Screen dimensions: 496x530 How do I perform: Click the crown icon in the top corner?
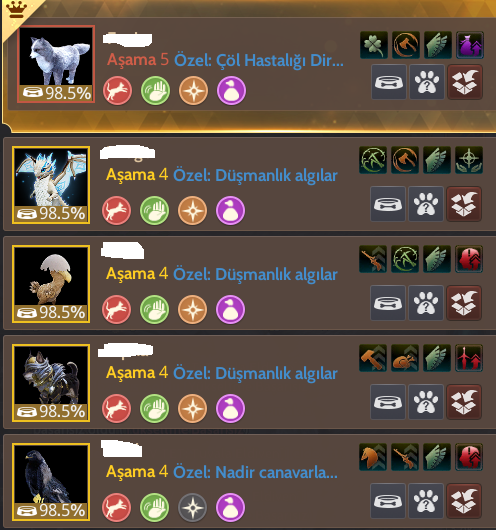coord(17,9)
